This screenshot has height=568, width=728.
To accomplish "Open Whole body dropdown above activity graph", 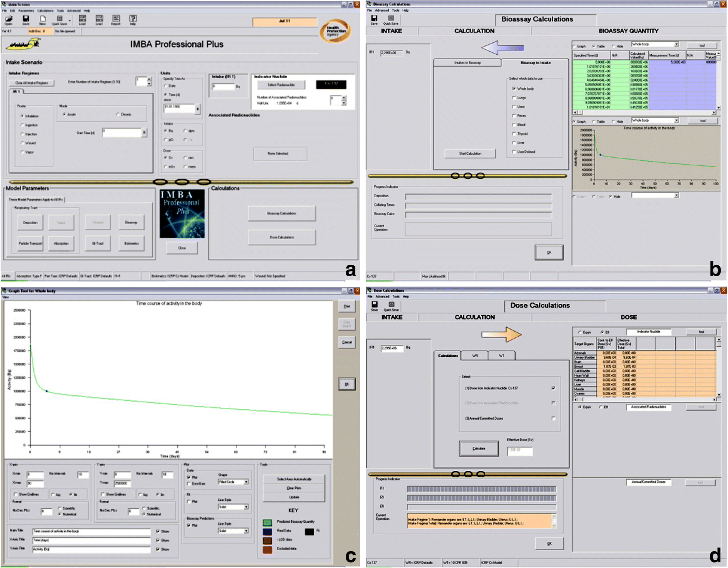I will (677, 120).
